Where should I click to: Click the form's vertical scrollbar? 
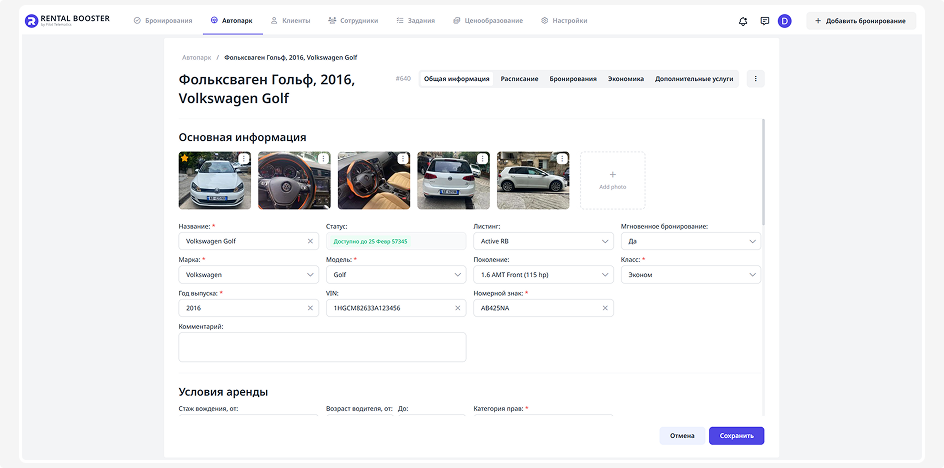coord(764,170)
